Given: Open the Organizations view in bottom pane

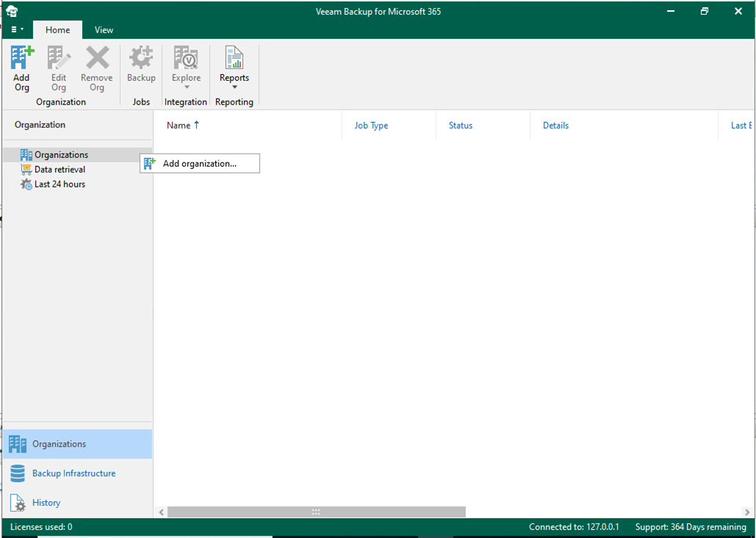Looking at the screenshot, I should (x=77, y=444).
